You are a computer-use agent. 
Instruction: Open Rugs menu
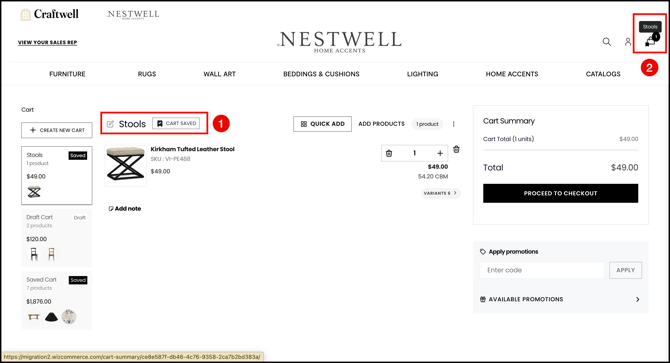coord(147,74)
